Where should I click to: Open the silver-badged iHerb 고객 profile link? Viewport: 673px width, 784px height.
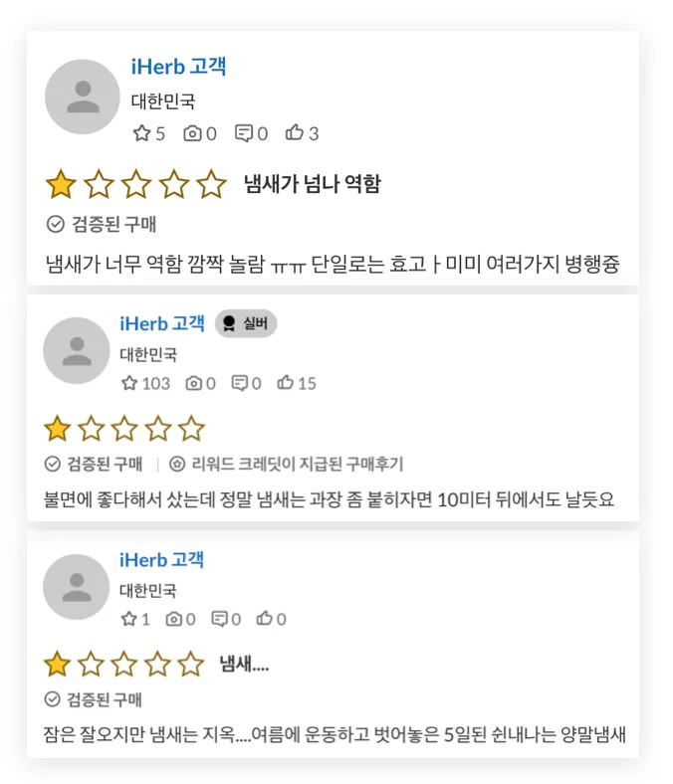(x=161, y=323)
